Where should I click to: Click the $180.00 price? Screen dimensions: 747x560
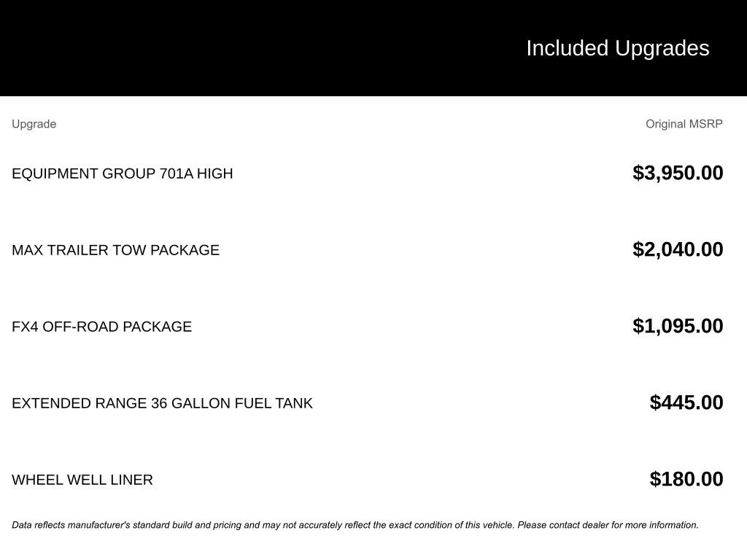[x=686, y=479]
